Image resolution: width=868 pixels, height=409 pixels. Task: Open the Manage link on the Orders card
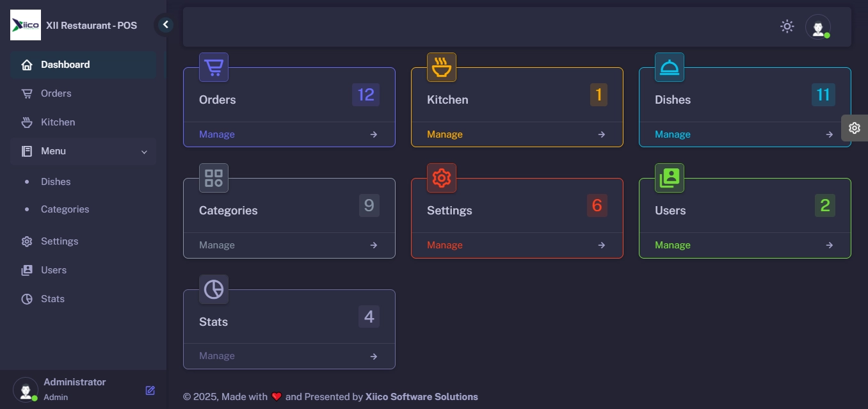coord(217,134)
